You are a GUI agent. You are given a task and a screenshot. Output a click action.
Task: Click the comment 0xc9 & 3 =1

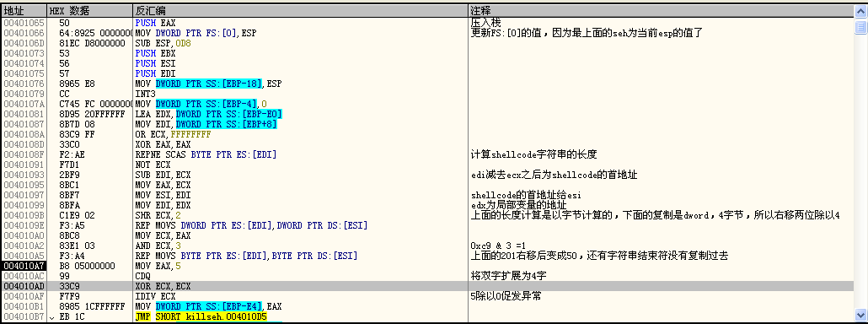[x=497, y=246]
